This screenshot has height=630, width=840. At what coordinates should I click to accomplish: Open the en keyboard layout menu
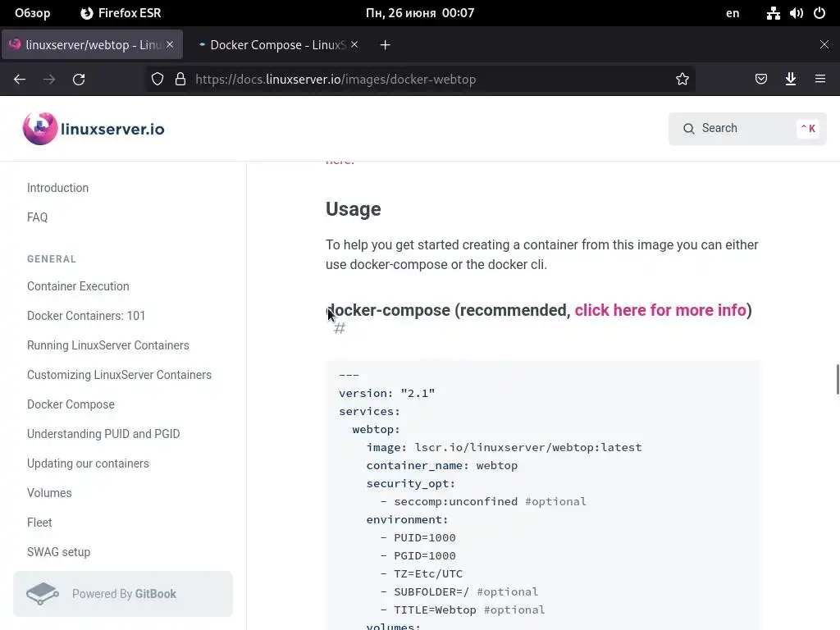point(733,13)
